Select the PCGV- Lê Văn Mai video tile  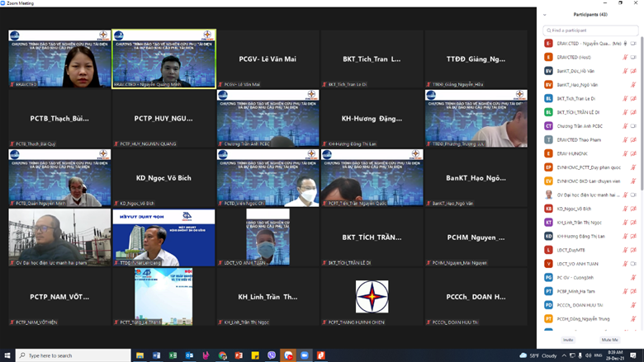point(268,59)
